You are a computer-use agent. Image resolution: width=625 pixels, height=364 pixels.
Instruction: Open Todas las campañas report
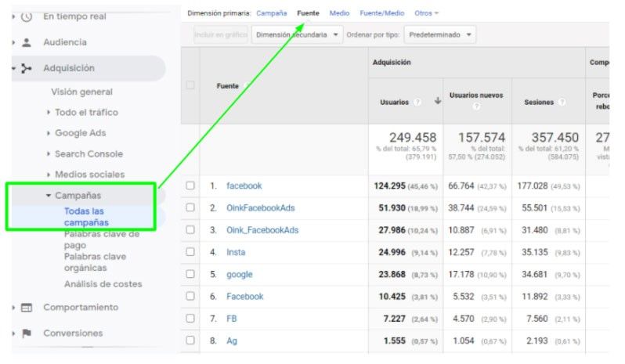(86, 217)
